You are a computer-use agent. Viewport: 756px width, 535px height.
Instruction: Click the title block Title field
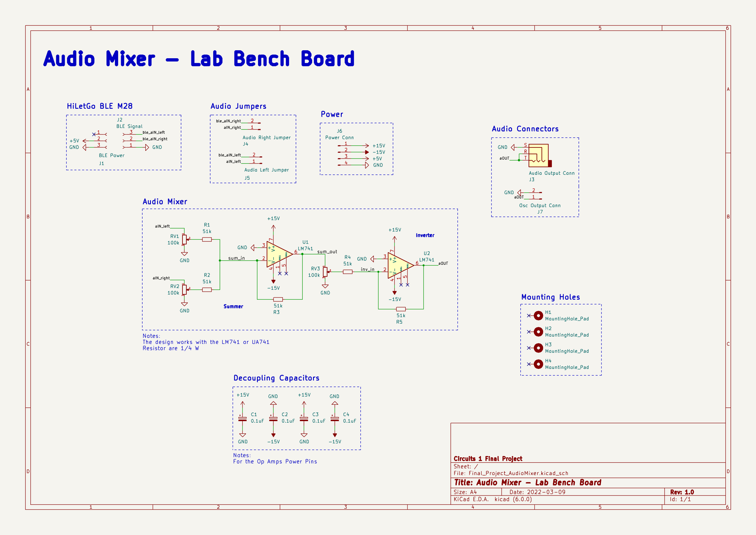pyautogui.click(x=527, y=482)
